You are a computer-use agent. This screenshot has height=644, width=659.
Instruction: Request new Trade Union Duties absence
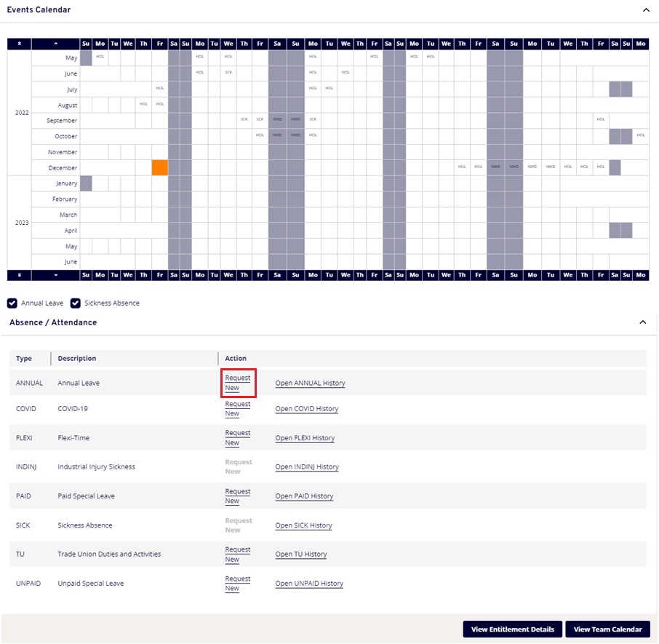click(x=237, y=554)
